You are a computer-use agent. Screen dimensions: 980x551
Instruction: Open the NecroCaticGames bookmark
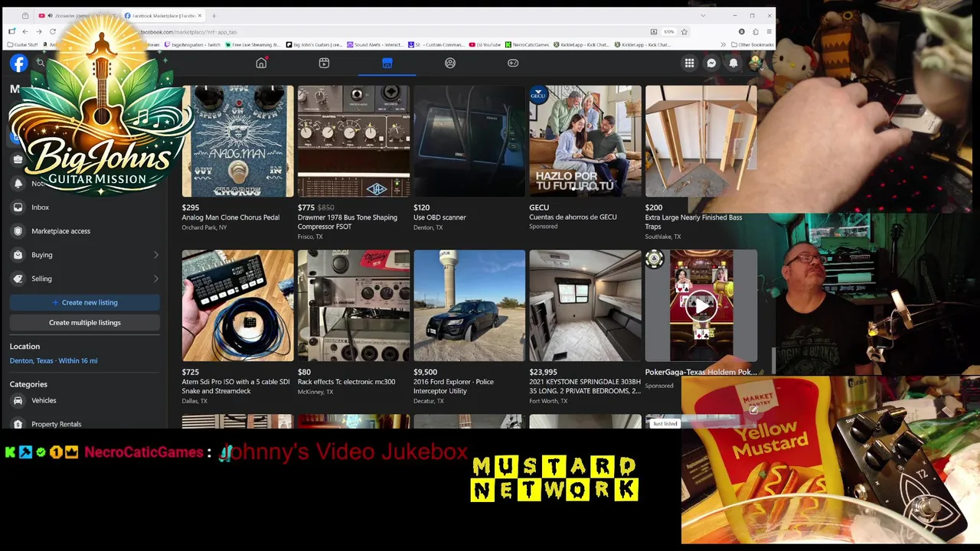527,44
